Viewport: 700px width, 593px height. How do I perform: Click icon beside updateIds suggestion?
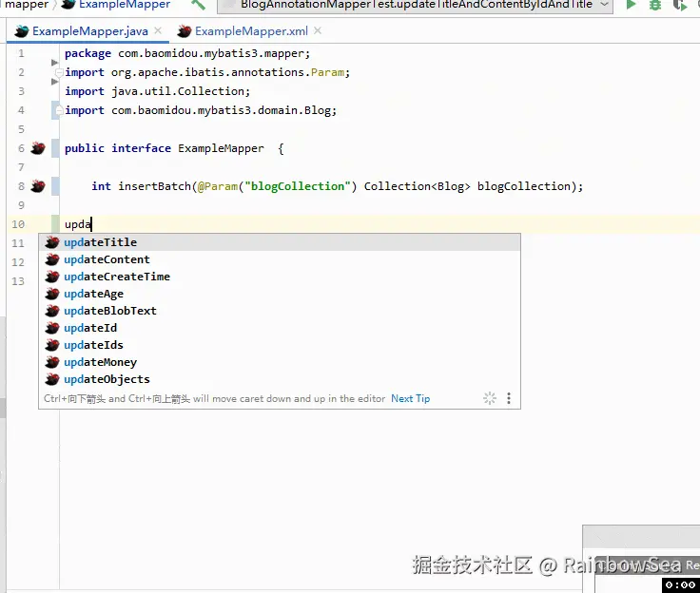pos(52,345)
